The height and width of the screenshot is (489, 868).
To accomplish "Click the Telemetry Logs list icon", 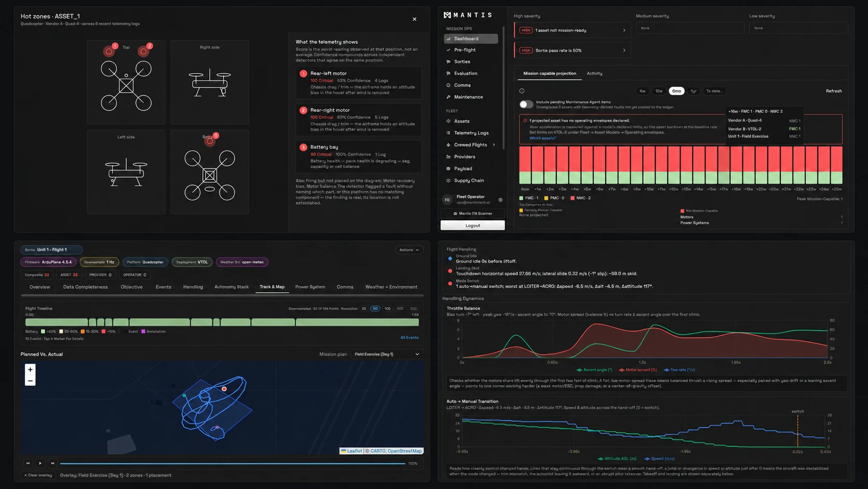I will (x=449, y=133).
